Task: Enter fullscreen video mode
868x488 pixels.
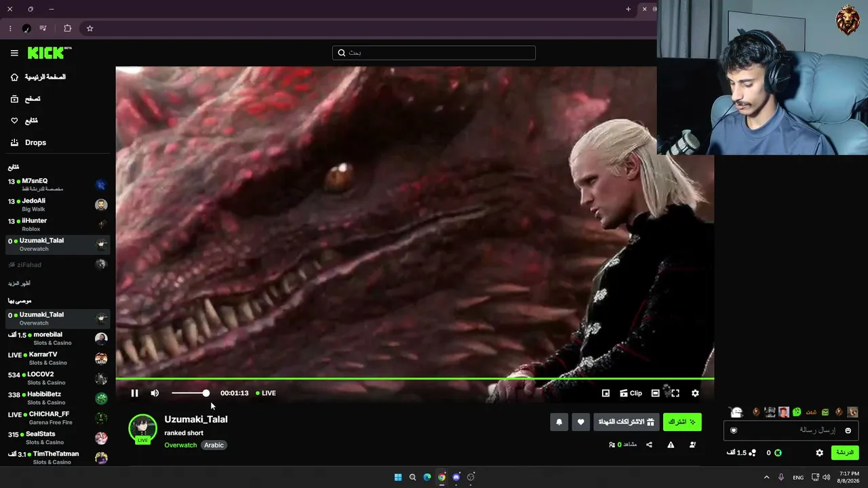Action: coord(675,393)
